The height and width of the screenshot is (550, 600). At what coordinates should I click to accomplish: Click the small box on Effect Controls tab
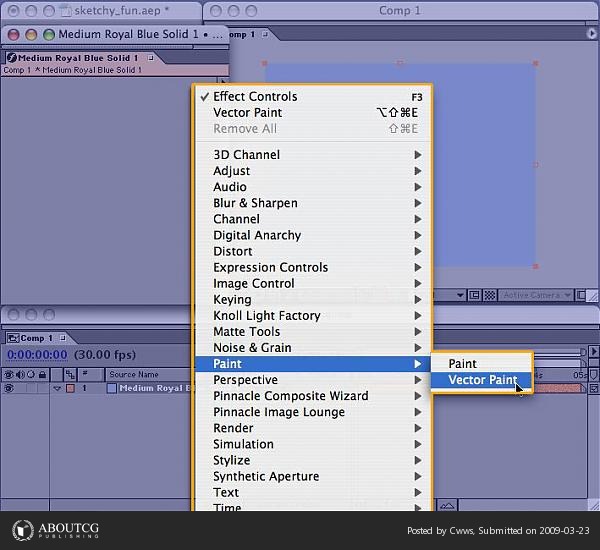(x=151, y=58)
